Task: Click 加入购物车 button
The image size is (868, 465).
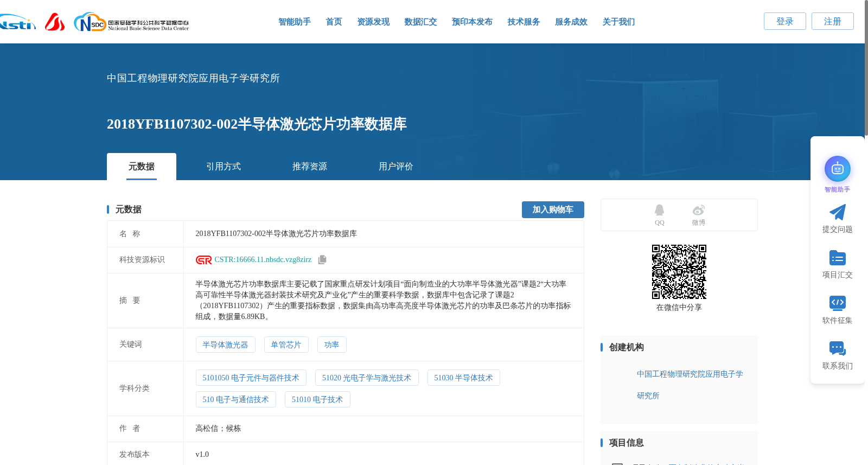Action: [x=553, y=209]
